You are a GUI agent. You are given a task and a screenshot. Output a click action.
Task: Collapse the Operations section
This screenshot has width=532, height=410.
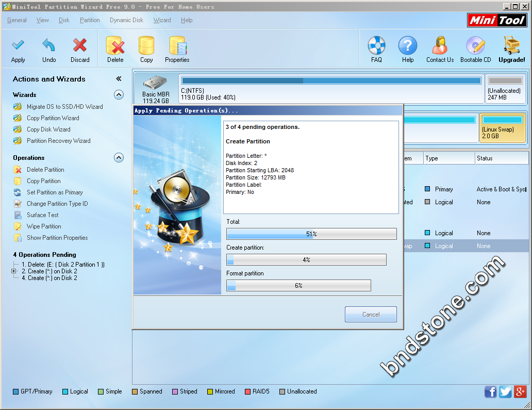coord(119,158)
